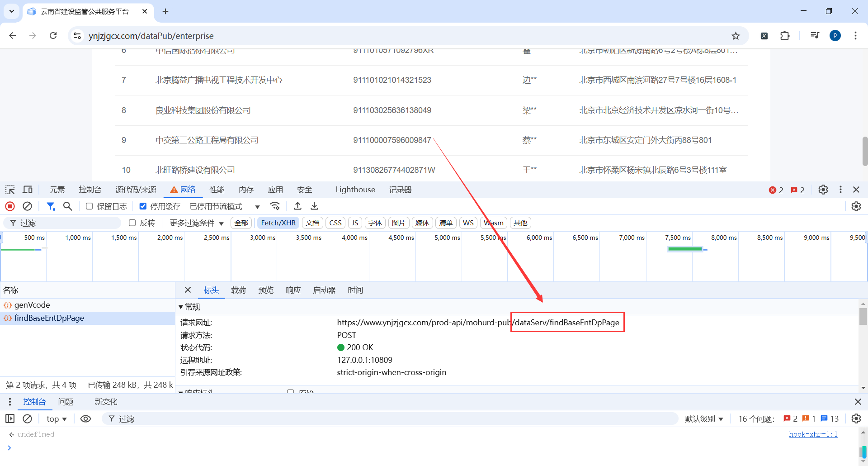
Task: Open Chrome main three-dot menu
Action: pyautogui.click(x=855, y=36)
